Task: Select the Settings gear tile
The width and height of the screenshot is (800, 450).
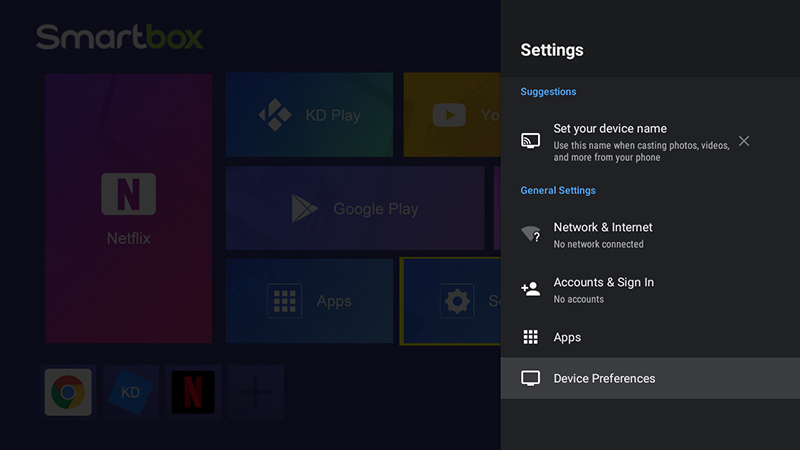Action: [x=451, y=301]
